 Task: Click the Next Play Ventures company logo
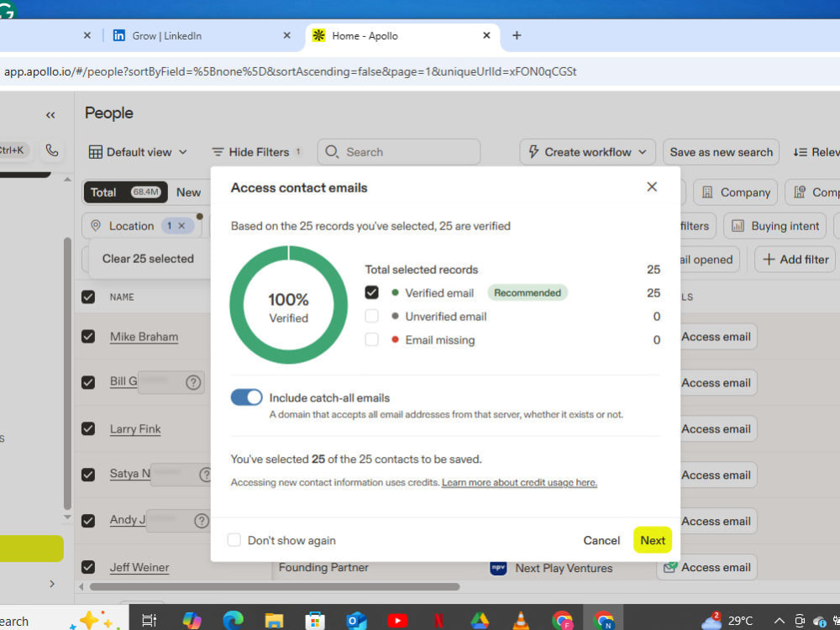[x=498, y=568]
